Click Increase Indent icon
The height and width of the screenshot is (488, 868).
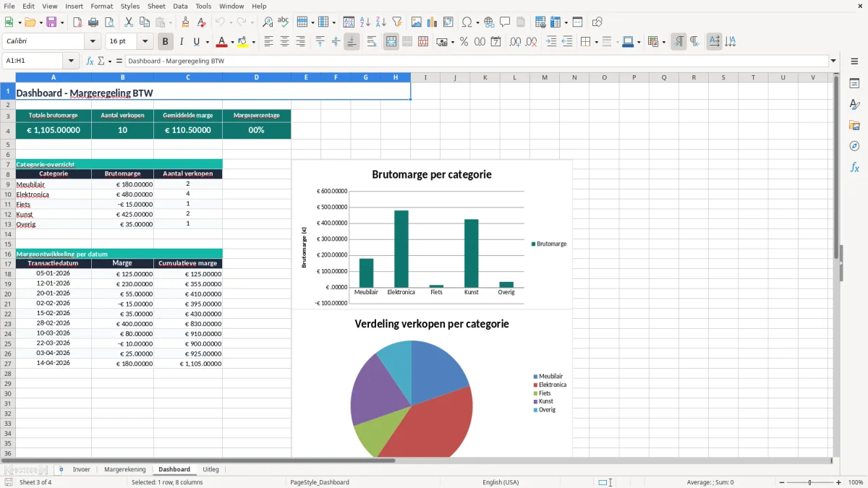(x=551, y=42)
